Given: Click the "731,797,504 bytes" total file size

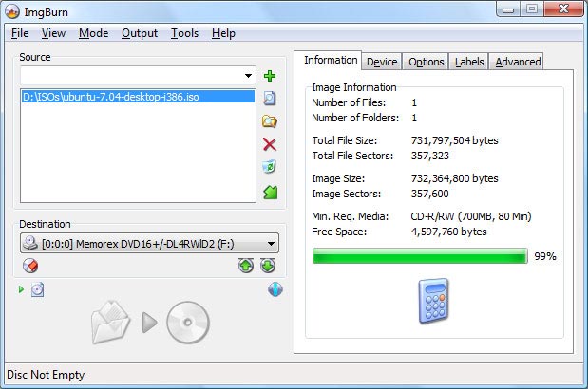Looking at the screenshot, I should (x=454, y=140).
